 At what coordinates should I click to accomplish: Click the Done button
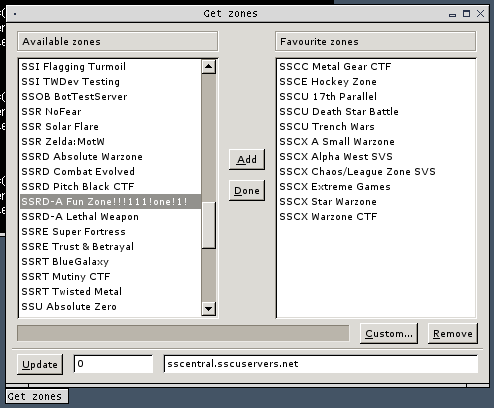[247, 190]
